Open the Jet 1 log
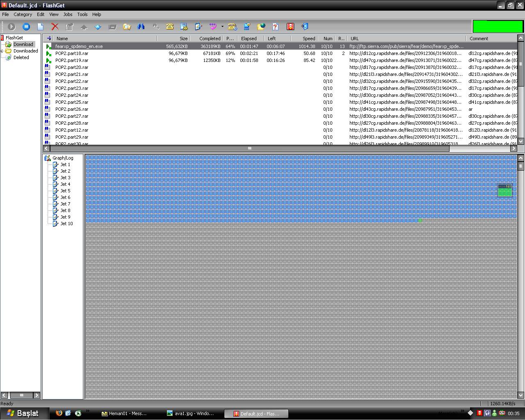The height and width of the screenshot is (420, 525). pyautogui.click(x=65, y=164)
